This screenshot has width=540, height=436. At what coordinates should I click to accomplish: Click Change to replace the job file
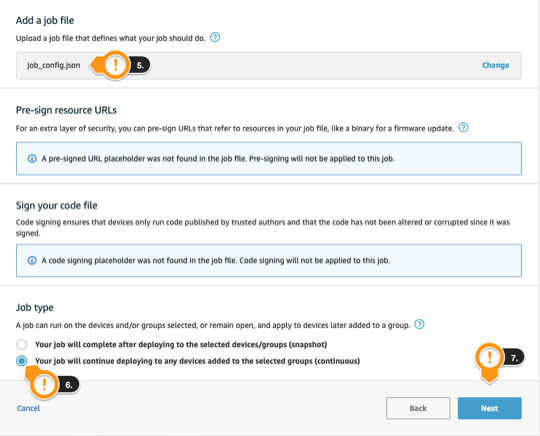click(x=495, y=65)
